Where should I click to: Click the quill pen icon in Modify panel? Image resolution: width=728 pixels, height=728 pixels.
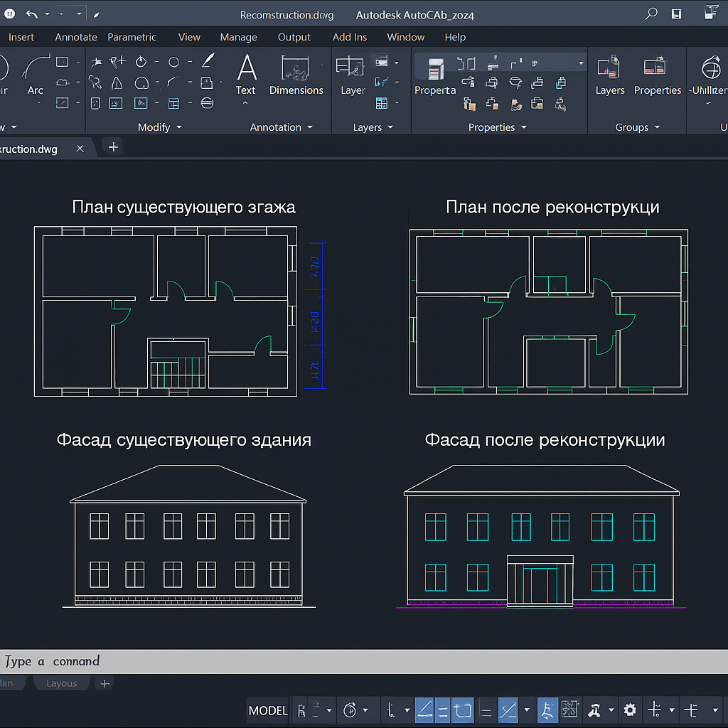208,60
